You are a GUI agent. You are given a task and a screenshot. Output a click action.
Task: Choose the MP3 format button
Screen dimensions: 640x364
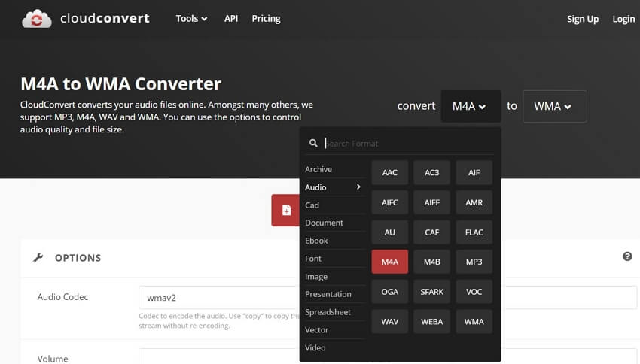(474, 262)
